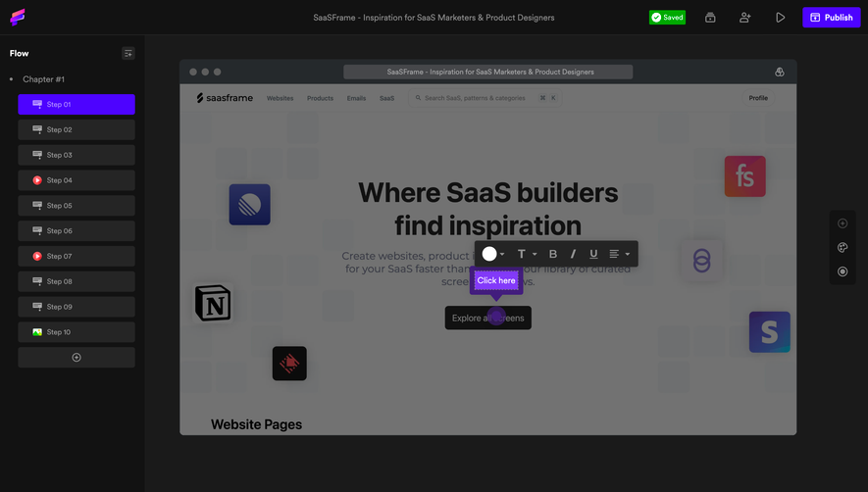Click the play preview icon in header

click(x=780, y=18)
